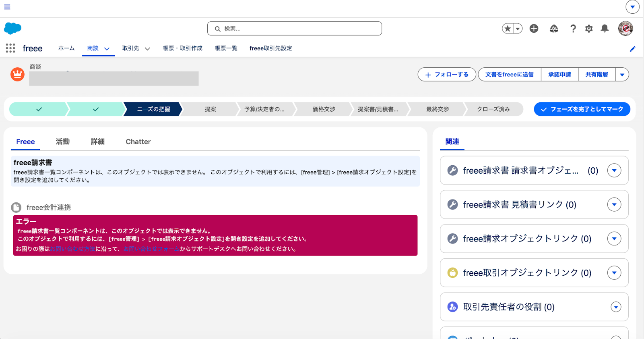Expand the 取引先 tab chevron
Image resolution: width=644 pixels, height=339 pixels.
click(147, 49)
